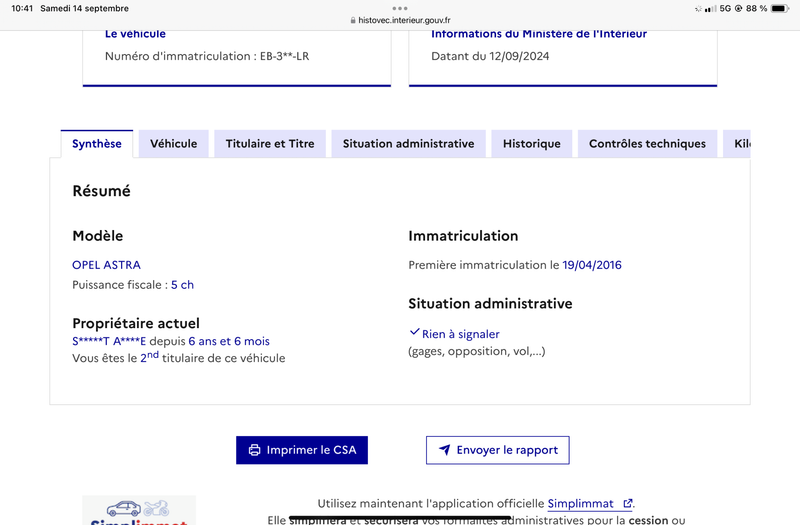The width and height of the screenshot is (800, 525).
Task: Click the Résumé heading
Action: tap(102, 191)
